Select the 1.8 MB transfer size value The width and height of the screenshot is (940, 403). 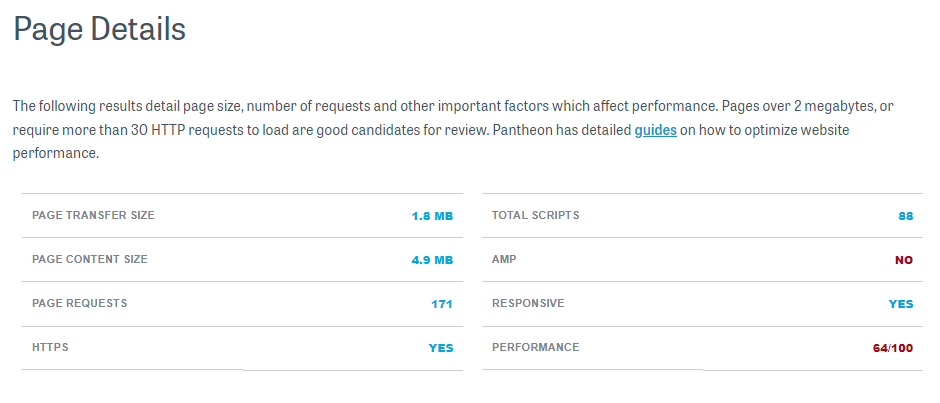(x=432, y=216)
